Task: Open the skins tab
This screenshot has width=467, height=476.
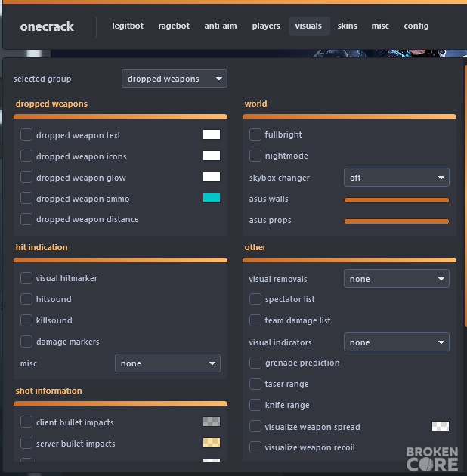Action: point(347,26)
